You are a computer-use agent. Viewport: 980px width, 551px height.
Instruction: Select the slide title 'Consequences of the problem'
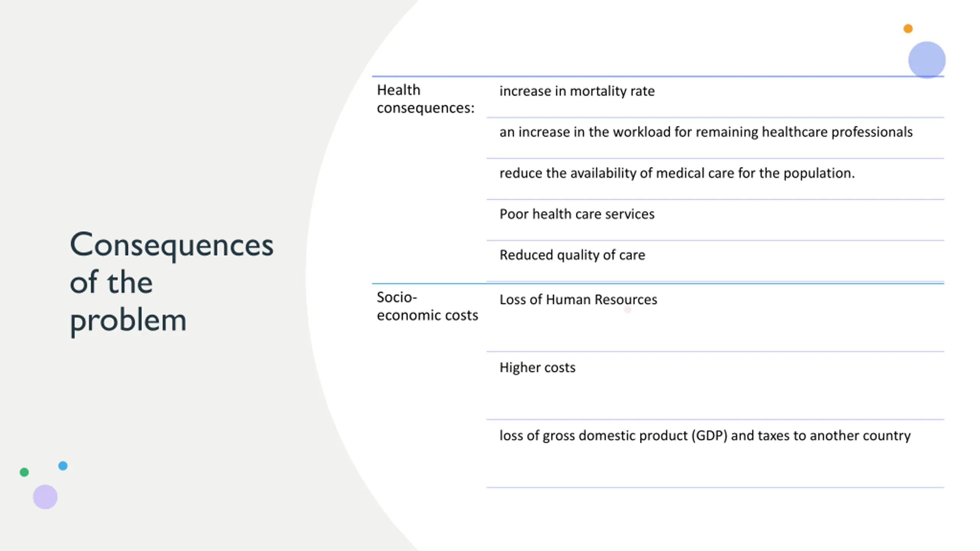[171, 282]
